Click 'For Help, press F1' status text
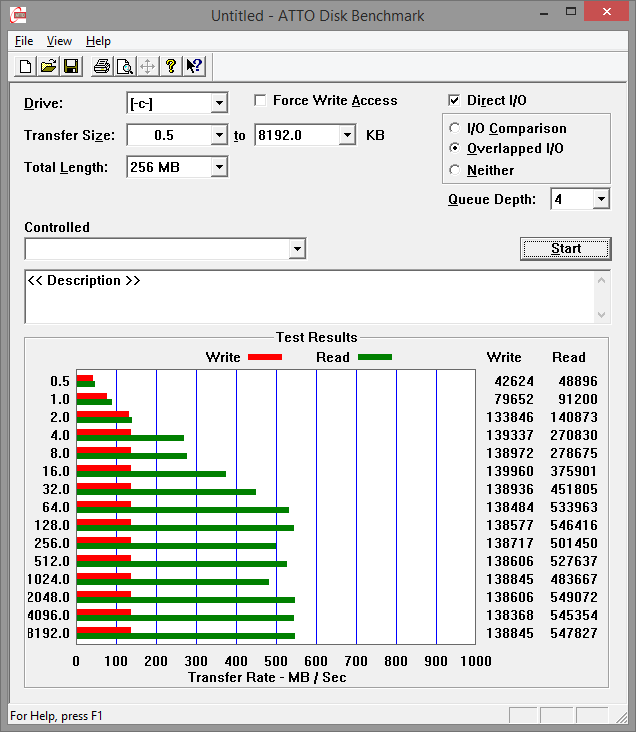This screenshot has height=732, width=636. pyautogui.click(x=56, y=716)
